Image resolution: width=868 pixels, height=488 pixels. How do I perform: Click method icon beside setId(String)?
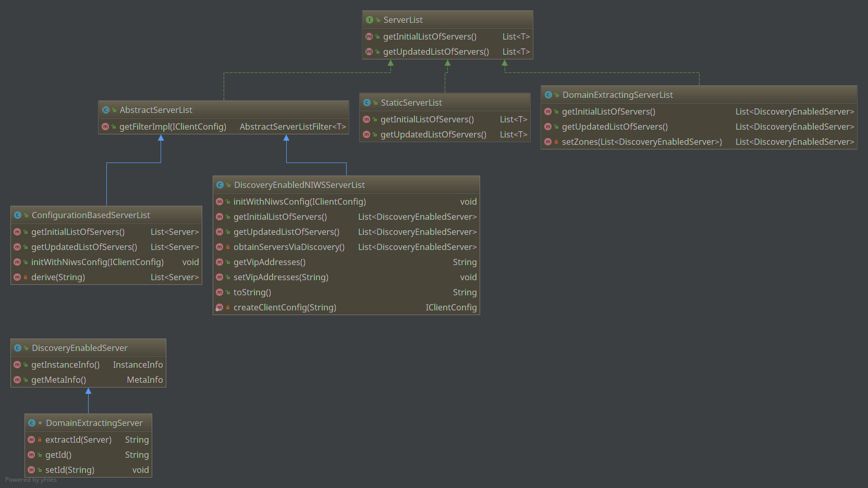coord(31,470)
